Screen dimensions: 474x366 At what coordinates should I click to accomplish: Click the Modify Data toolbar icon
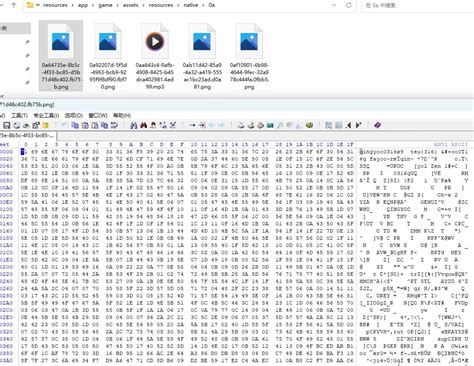(x=114, y=125)
